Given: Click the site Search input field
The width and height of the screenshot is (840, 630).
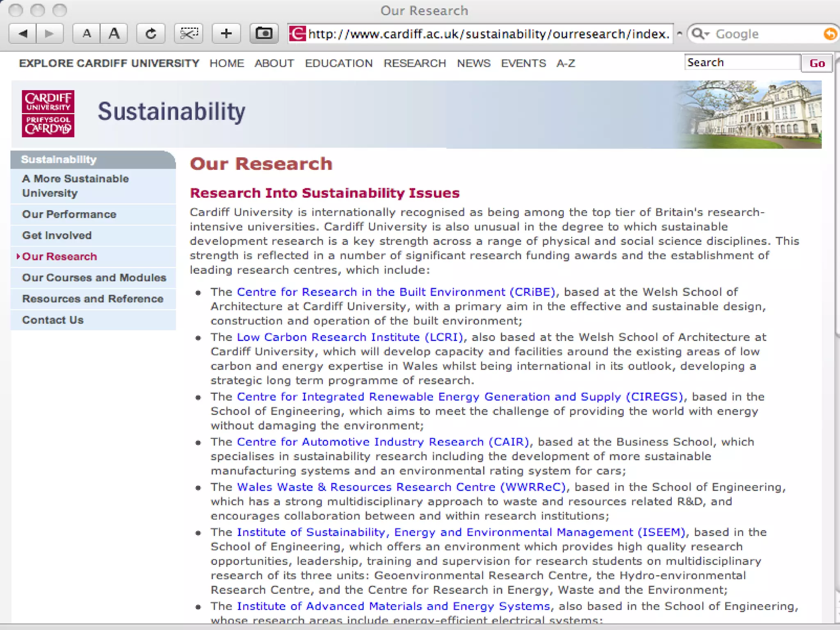Looking at the screenshot, I should point(742,62).
